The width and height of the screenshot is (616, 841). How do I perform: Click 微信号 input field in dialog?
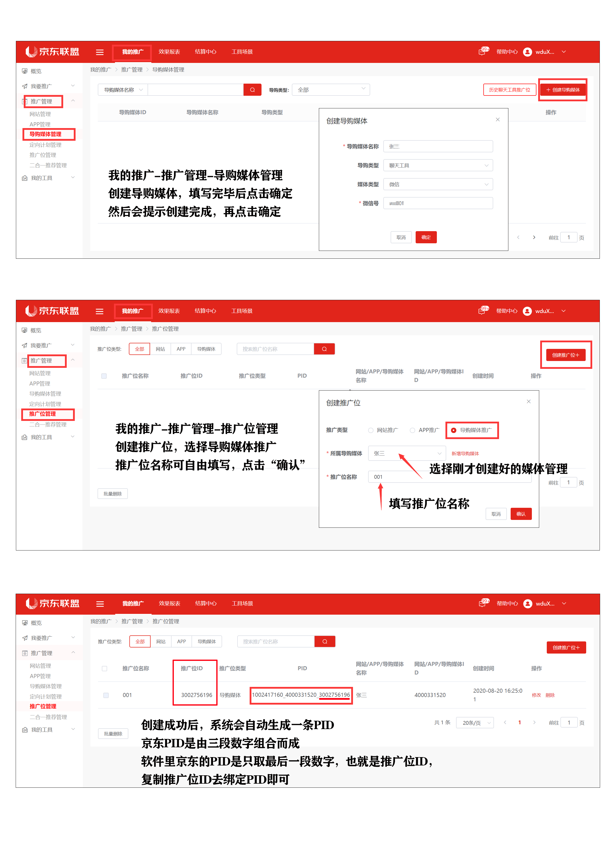tap(438, 203)
